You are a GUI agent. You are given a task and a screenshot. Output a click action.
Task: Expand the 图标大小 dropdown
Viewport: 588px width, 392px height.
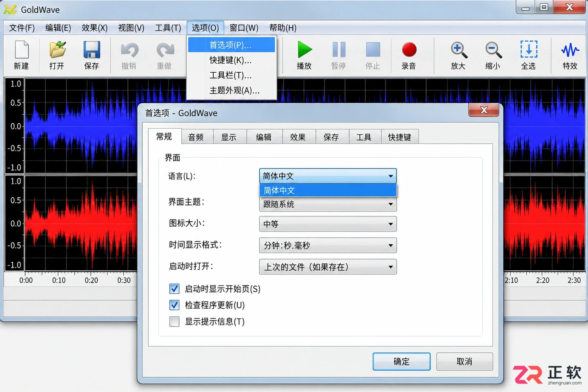pos(328,224)
